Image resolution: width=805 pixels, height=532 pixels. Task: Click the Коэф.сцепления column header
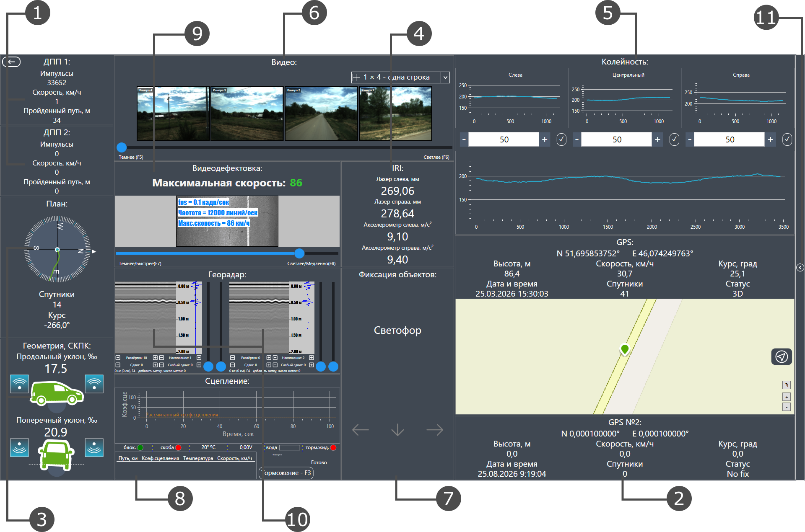(160, 458)
